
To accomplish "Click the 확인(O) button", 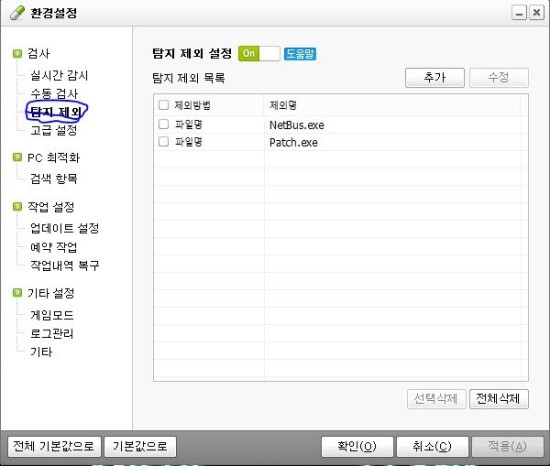I will (x=357, y=446).
